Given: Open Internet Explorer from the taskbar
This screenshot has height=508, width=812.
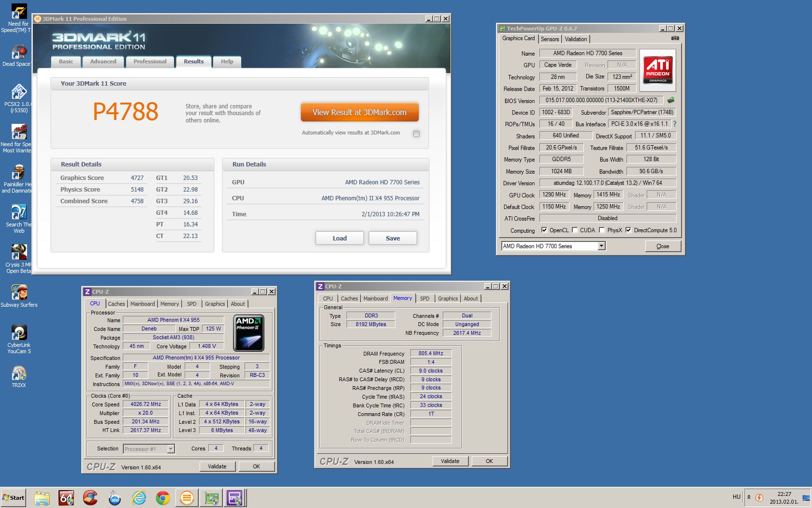Looking at the screenshot, I should [139, 498].
